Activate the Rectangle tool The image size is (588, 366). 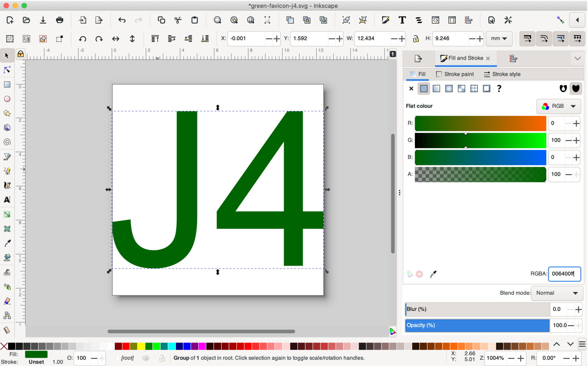7,84
